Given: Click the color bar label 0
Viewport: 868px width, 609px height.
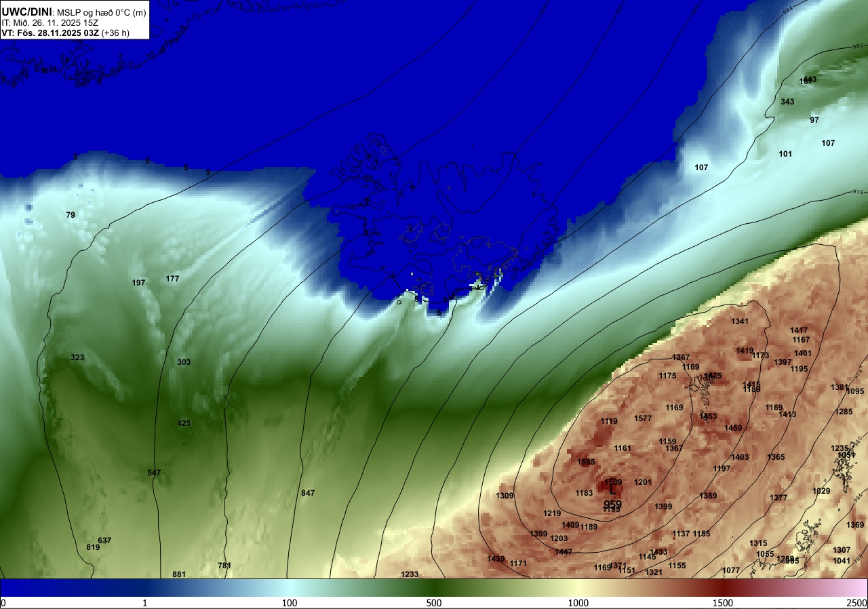Looking at the screenshot, I should (x=3, y=603).
